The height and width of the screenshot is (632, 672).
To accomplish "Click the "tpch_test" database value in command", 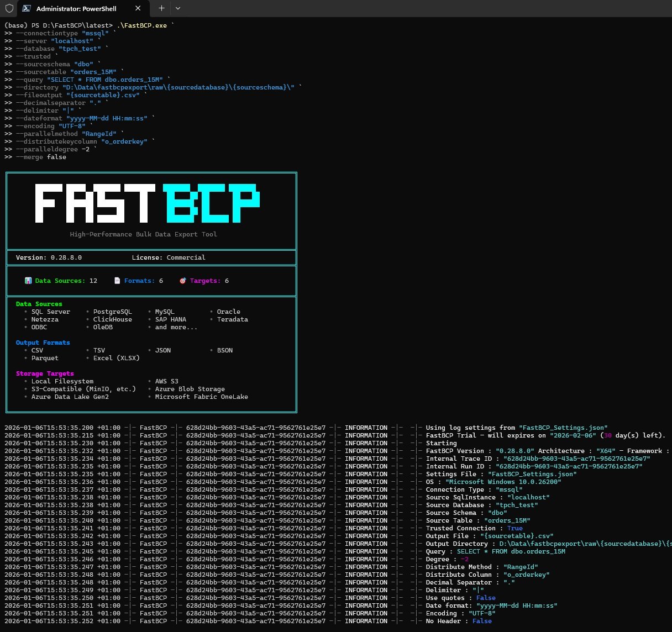I will [80, 49].
